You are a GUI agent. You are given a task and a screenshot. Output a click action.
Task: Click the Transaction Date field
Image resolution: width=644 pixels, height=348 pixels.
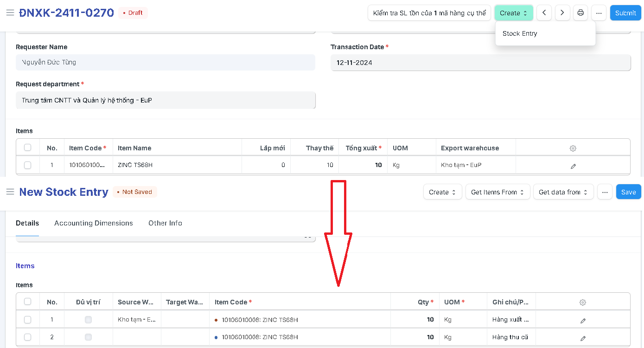point(480,63)
